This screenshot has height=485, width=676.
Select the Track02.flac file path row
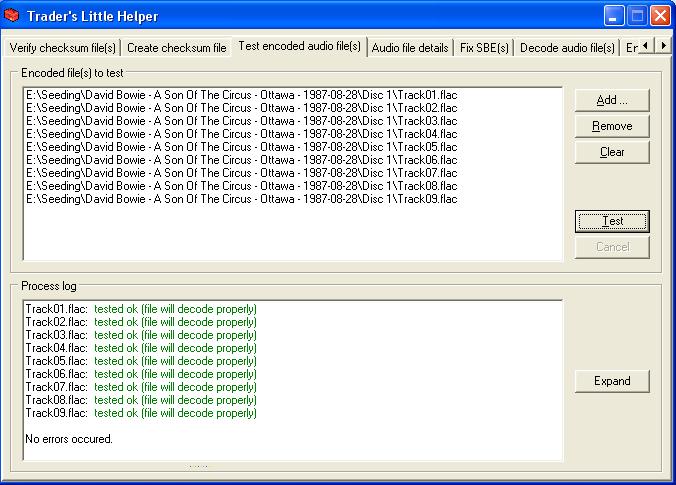tap(241, 108)
